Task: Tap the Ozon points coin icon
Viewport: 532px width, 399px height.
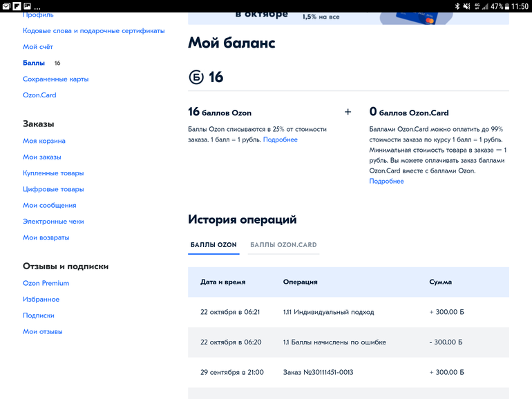Action: [196, 77]
